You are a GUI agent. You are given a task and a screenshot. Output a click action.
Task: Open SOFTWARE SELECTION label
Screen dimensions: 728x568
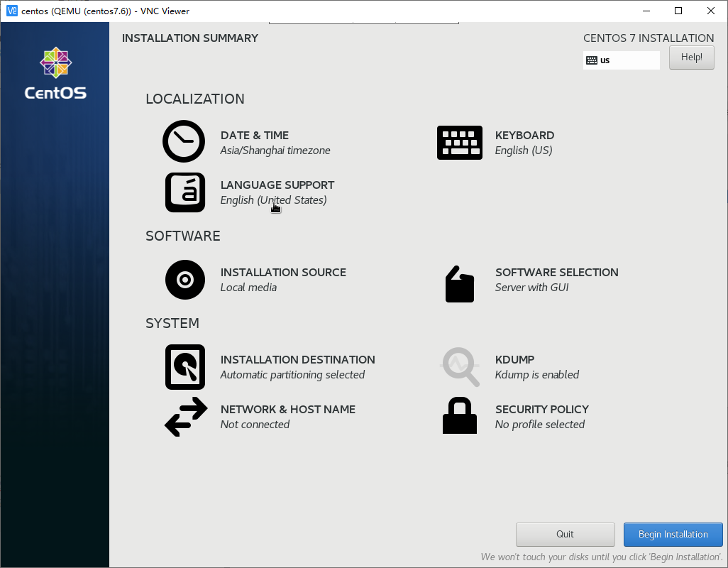coord(557,272)
